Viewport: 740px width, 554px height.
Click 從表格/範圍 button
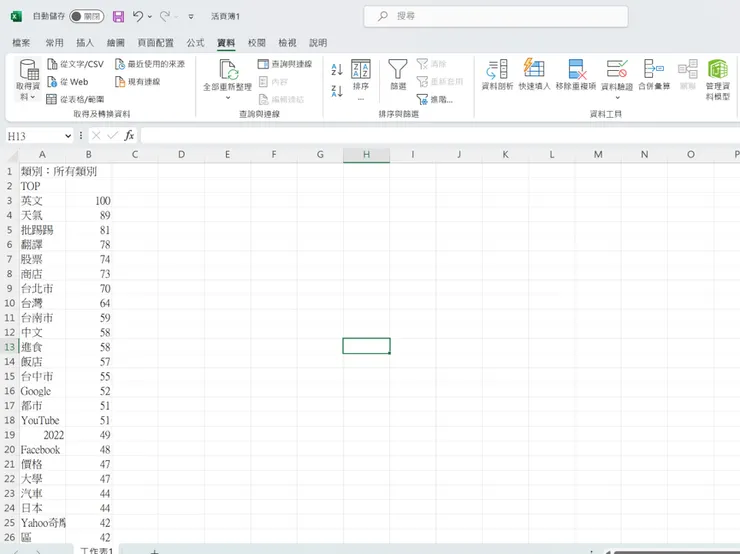75,99
